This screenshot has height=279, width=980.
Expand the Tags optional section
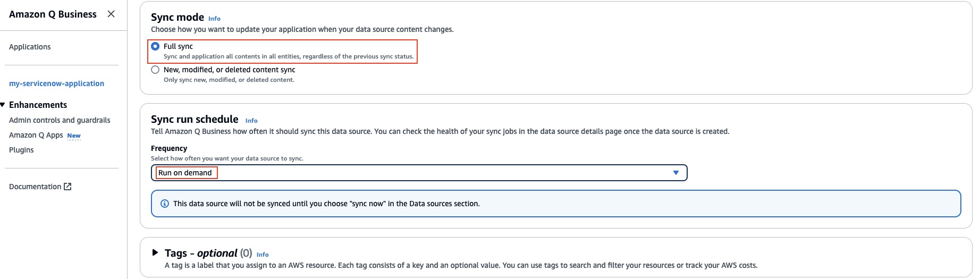[155, 253]
